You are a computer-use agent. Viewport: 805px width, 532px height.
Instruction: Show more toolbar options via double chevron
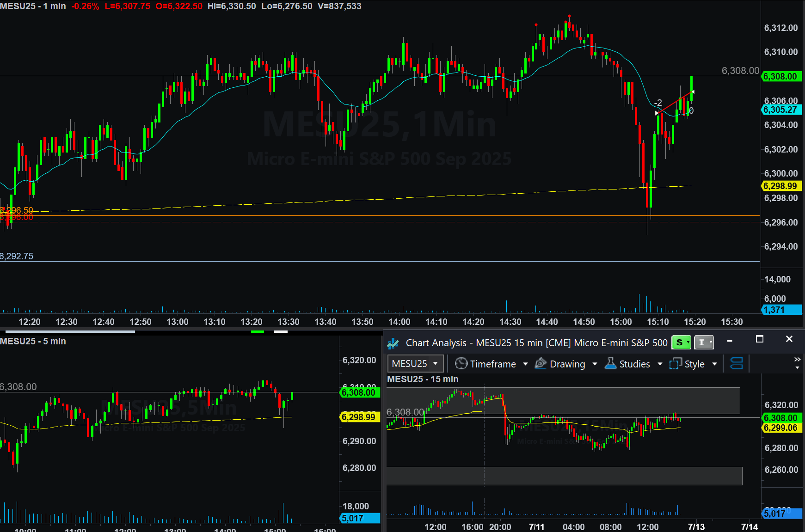(x=797, y=360)
